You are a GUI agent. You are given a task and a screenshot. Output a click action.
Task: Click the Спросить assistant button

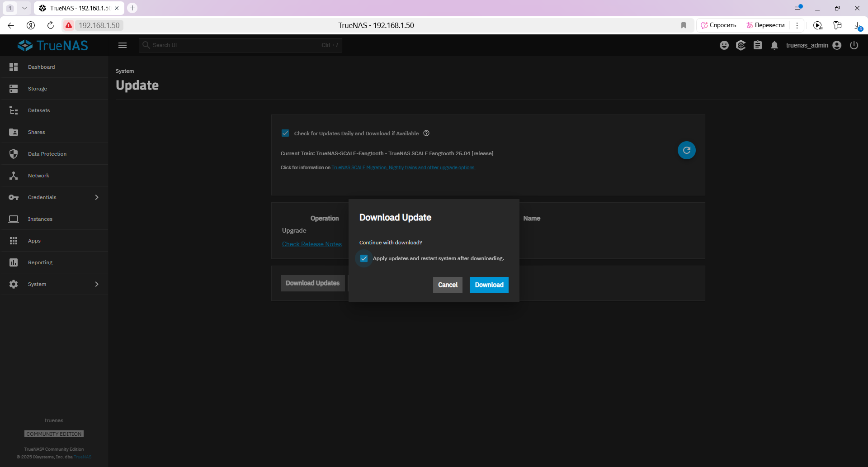718,25
